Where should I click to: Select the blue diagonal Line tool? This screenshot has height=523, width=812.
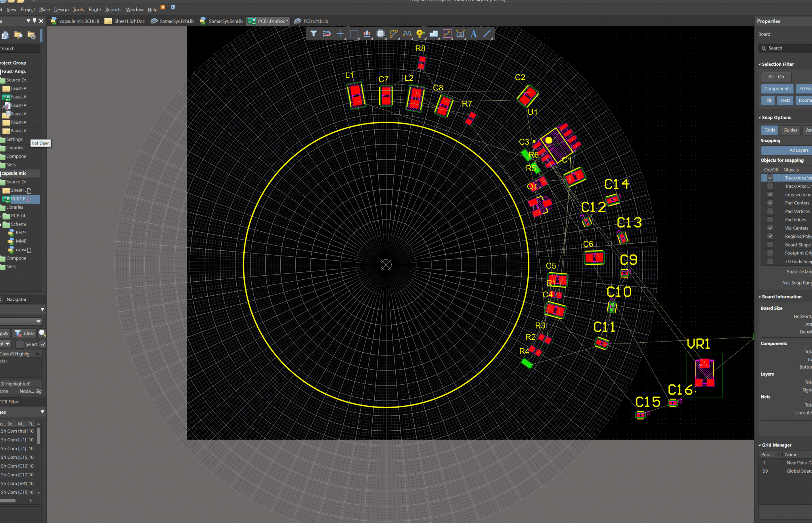point(487,34)
